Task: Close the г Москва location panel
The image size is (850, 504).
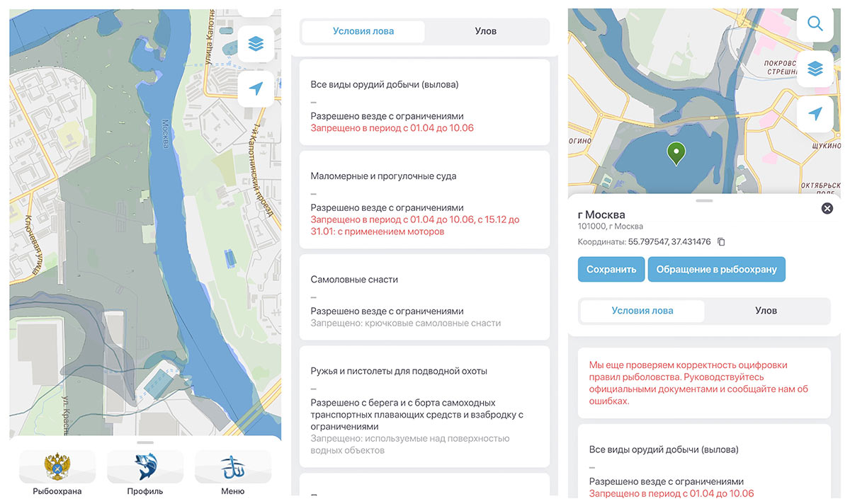Action: [826, 208]
